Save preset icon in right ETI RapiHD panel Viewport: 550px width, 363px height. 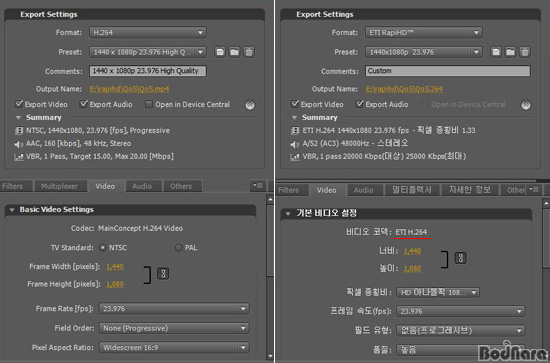tap(496, 52)
